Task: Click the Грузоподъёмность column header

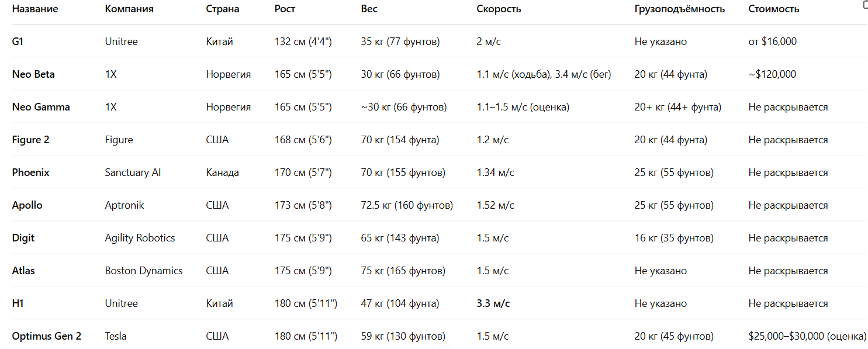Action: (x=679, y=9)
